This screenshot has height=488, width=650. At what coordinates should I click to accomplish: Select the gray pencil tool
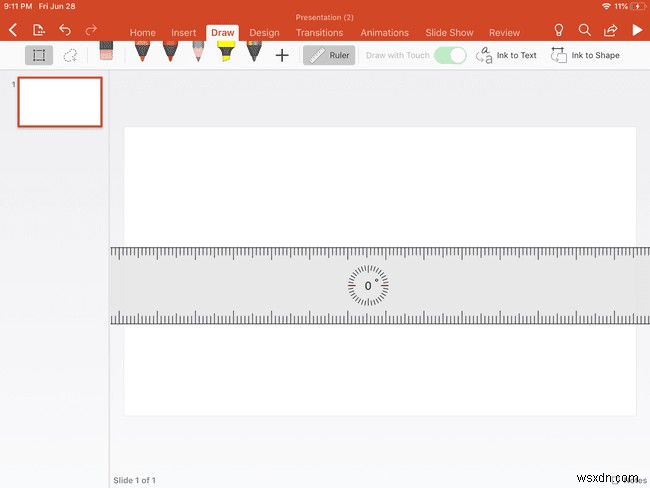coord(198,51)
